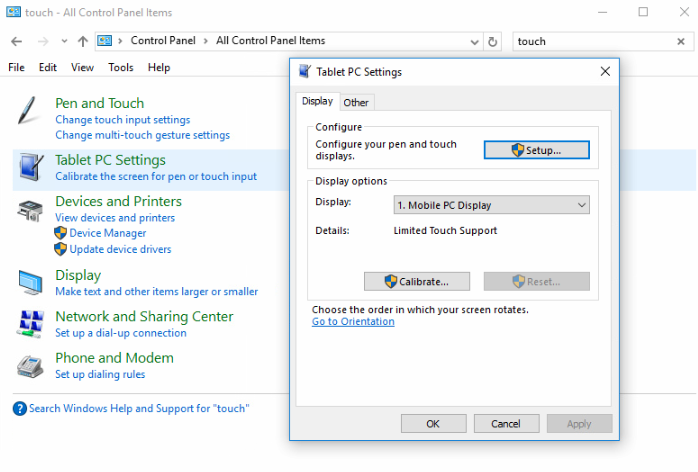Go up one level with the up arrow
This screenshot has height=472, width=698.
click(x=82, y=42)
